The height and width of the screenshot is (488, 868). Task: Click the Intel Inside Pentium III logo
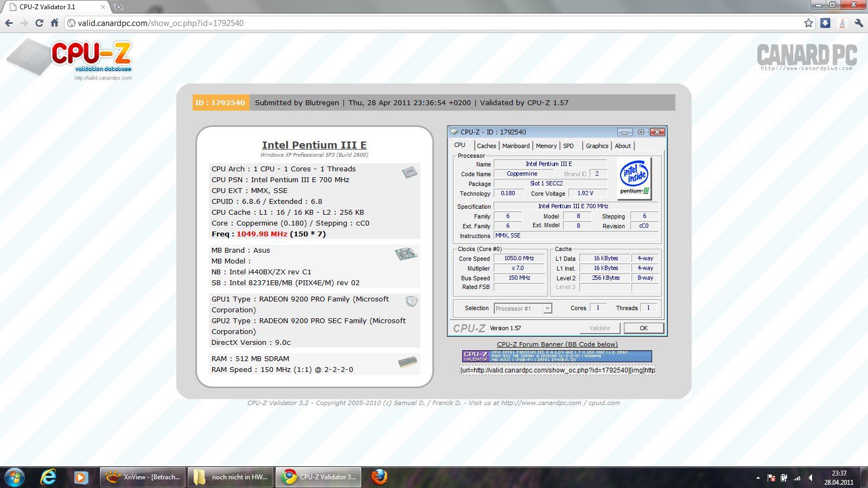coord(634,178)
